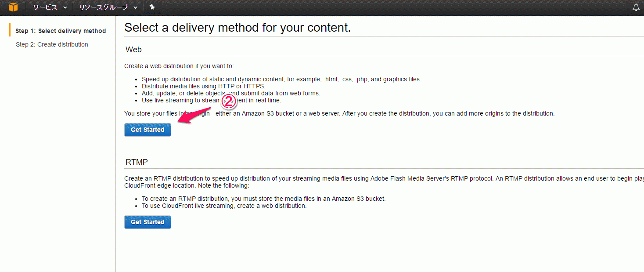This screenshot has height=272, width=644.
Task: Click the Web section heading
Action: tap(133, 50)
